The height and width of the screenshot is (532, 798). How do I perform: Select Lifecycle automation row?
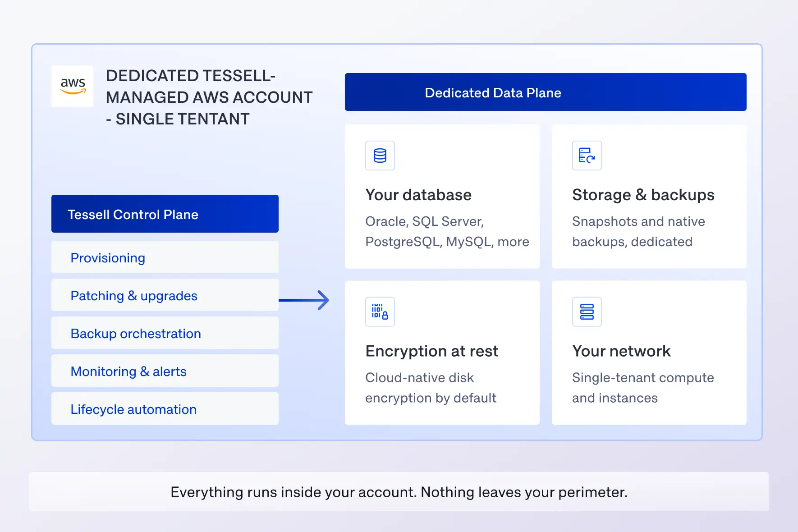(x=165, y=408)
